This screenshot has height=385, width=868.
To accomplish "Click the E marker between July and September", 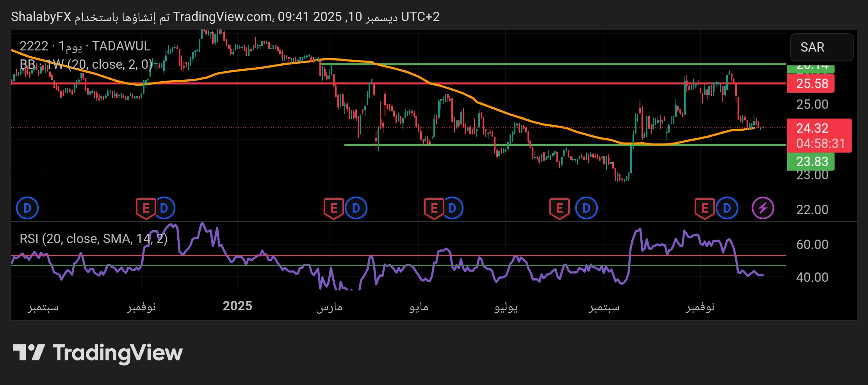I will pos(559,208).
